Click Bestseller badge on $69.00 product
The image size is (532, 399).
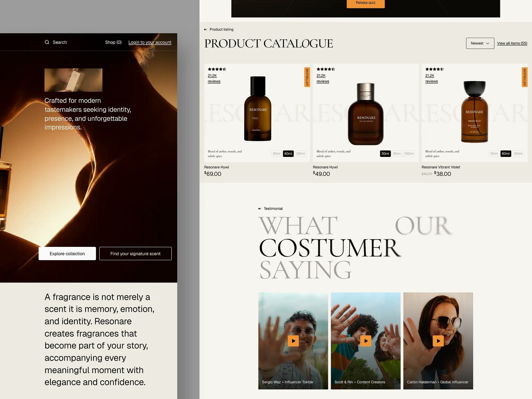click(307, 77)
